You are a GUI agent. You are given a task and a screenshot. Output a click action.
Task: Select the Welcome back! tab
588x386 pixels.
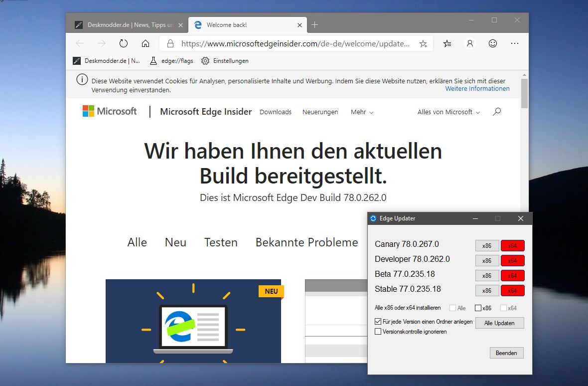point(248,25)
